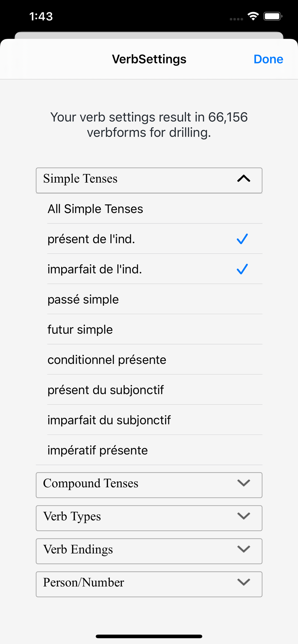298x644 pixels.
Task: Tap the battery status icon
Action: click(x=273, y=16)
